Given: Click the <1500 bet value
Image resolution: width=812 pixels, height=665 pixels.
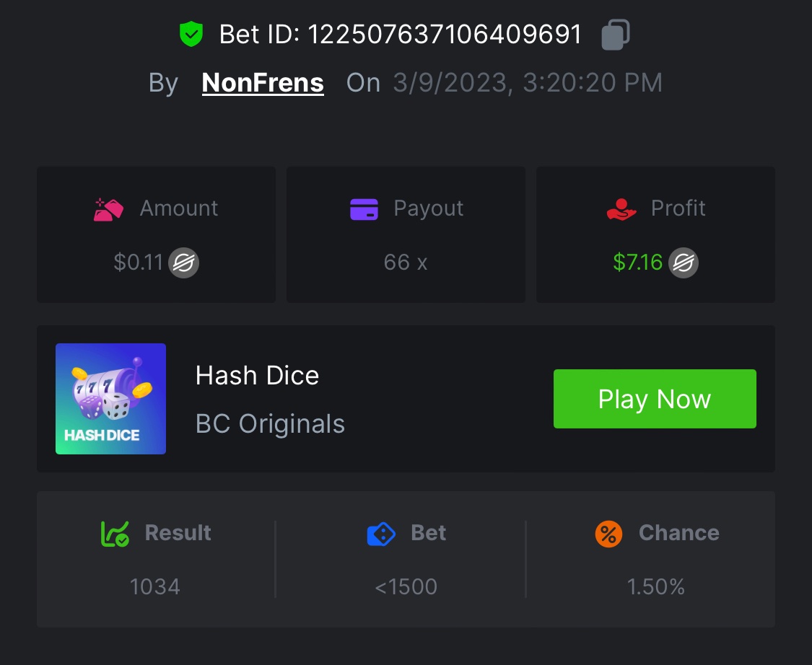Looking at the screenshot, I should pyautogui.click(x=406, y=587).
